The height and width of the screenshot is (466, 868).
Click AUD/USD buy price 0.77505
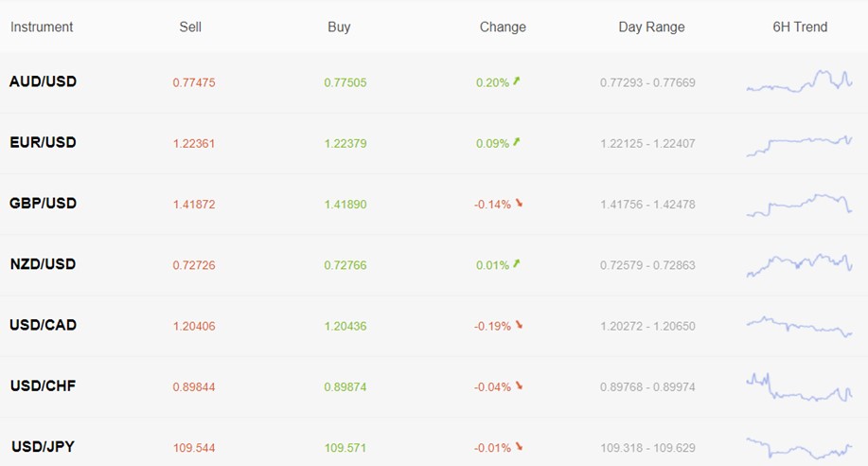click(x=345, y=82)
